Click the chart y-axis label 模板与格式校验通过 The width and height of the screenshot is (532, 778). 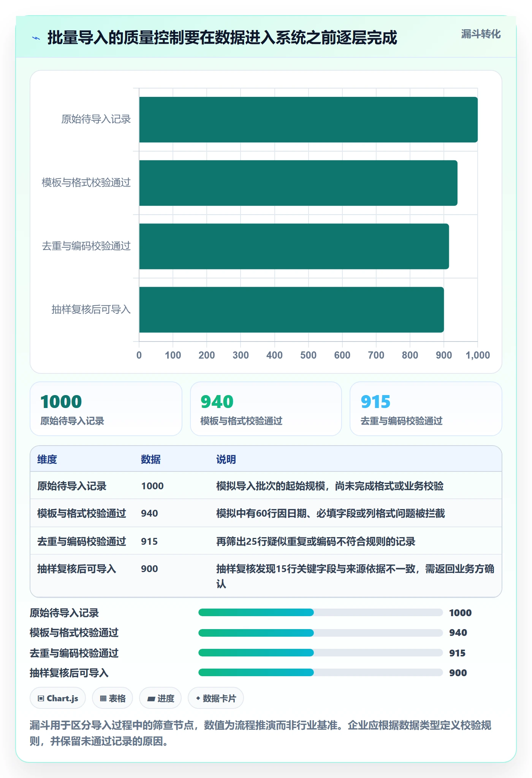coord(86,183)
